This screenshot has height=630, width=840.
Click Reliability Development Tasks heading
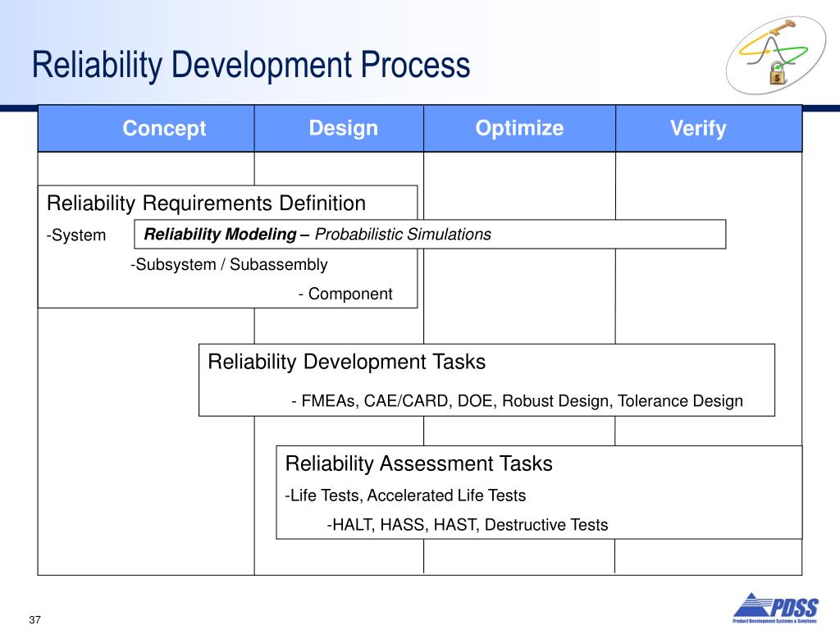pyautogui.click(x=347, y=362)
